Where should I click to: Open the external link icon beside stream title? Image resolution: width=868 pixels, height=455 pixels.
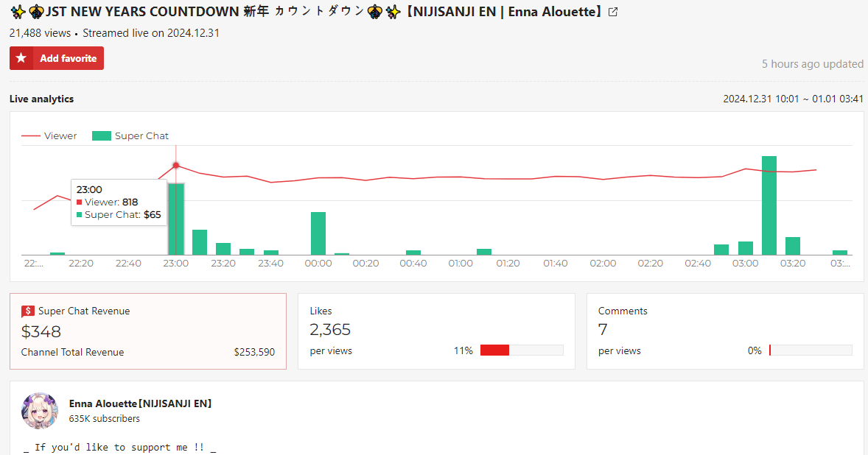click(x=613, y=13)
